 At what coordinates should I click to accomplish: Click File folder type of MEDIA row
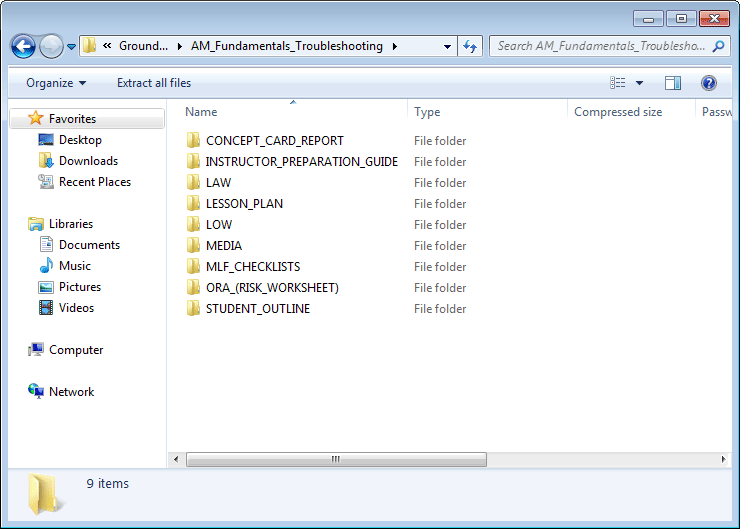click(440, 246)
